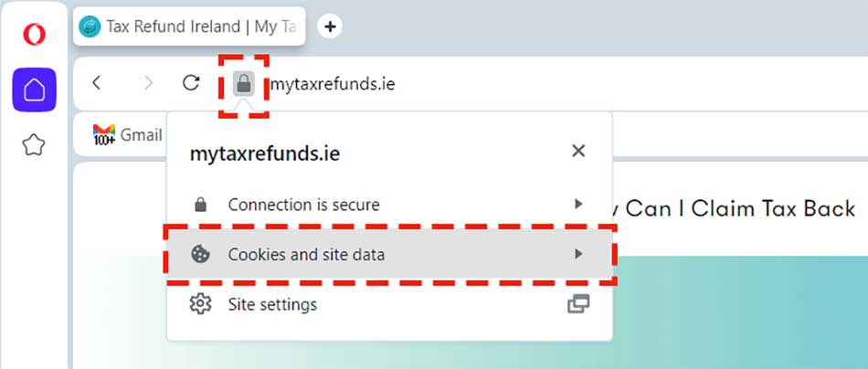The height and width of the screenshot is (369, 868).
Task: Open Site settings entry
Action: (x=272, y=304)
